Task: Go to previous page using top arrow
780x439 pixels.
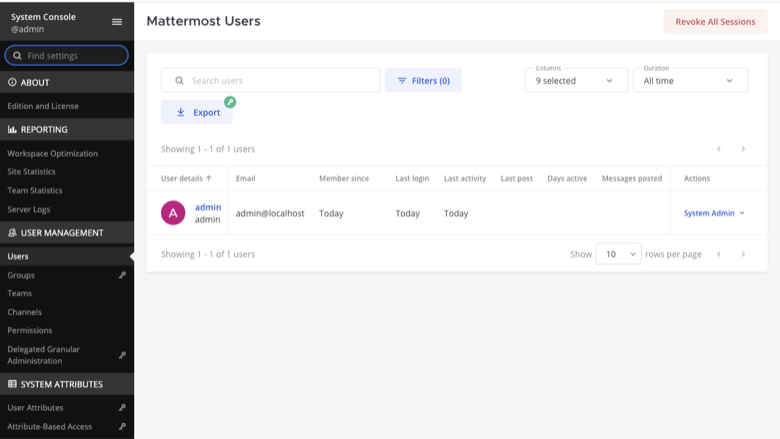Action: [x=719, y=149]
